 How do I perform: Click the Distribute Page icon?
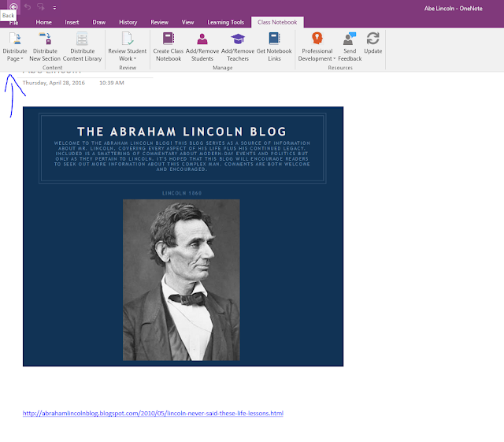click(x=15, y=39)
